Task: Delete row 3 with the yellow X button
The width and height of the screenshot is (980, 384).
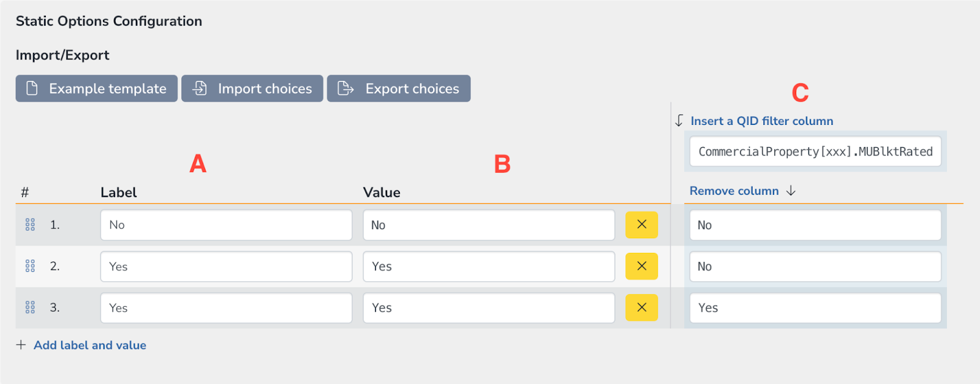Action: pos(641,307)
